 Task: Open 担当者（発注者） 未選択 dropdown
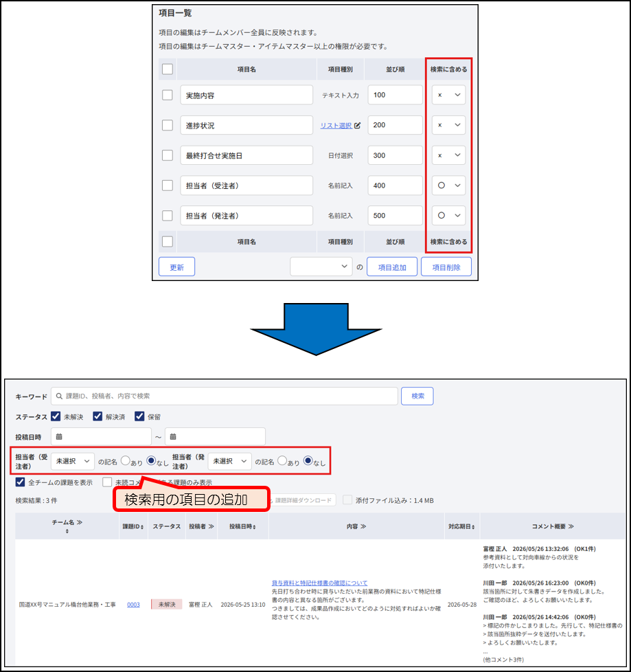(x=229, y=461)
